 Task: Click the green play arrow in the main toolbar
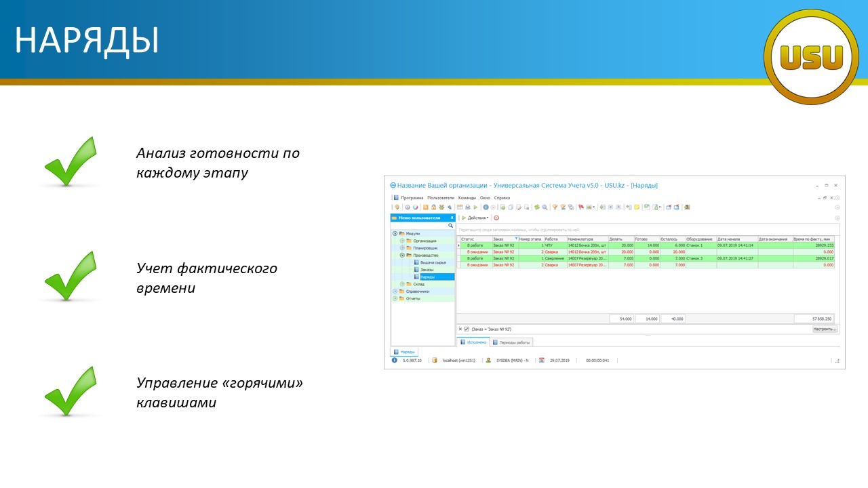pyautogui.click(x=475, y=207)
